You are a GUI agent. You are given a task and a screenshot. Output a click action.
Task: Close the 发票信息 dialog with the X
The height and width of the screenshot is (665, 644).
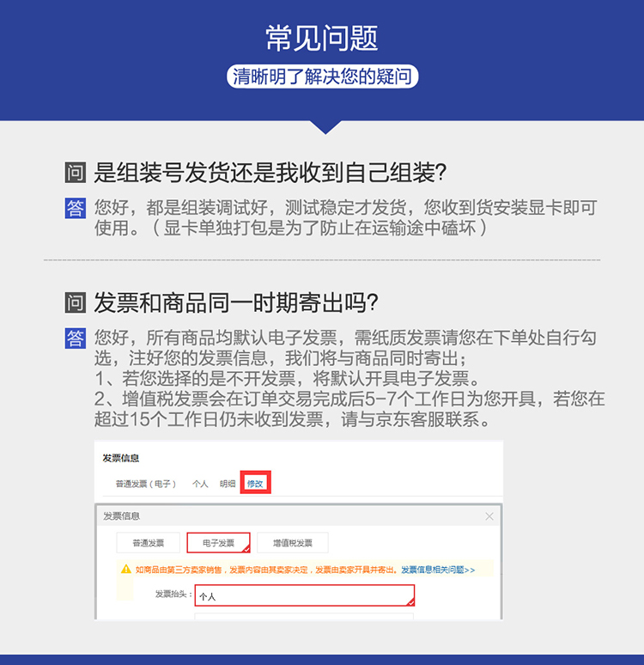click(489, 516)
